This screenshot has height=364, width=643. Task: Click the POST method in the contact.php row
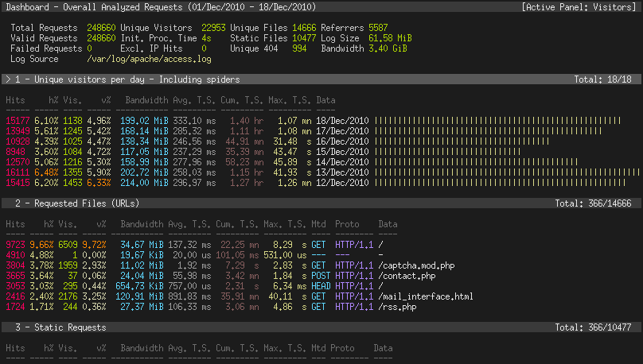[x=321, y=276]
